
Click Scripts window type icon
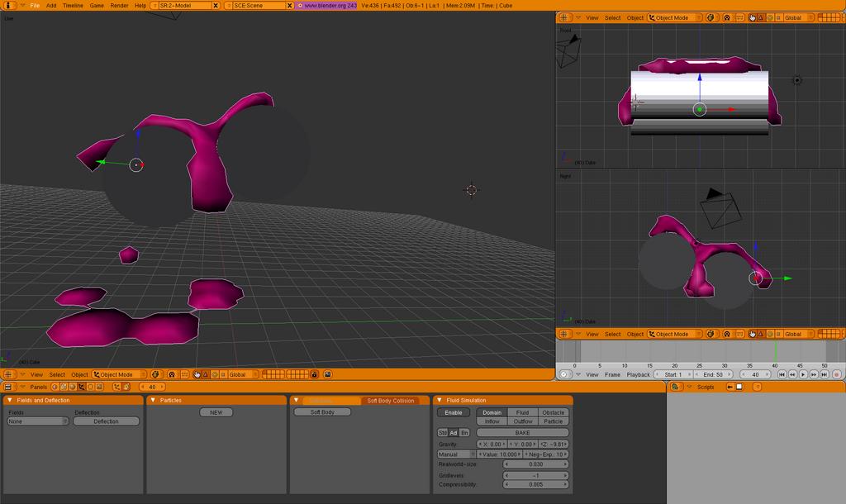pyautogui.click(x=675, y=387)
